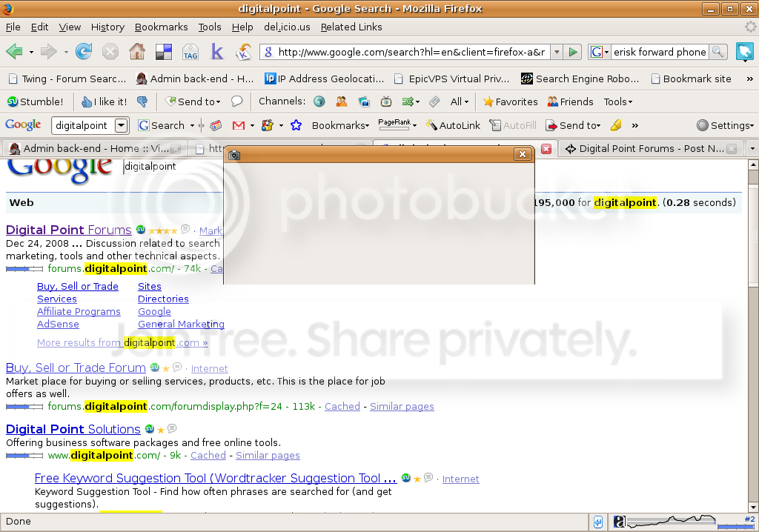
Task: Open the StumbleUpon Favorites star
Action: 510,102
